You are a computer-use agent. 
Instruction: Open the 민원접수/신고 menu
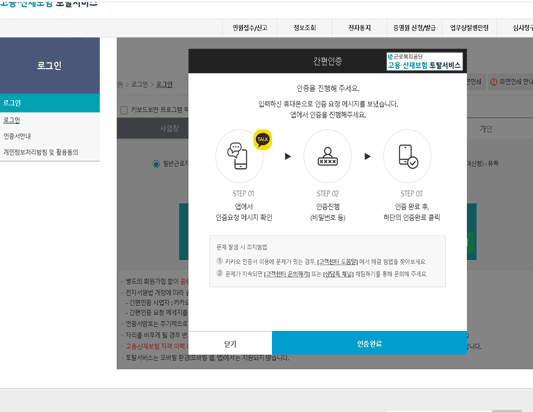click(x=250, y=28)
